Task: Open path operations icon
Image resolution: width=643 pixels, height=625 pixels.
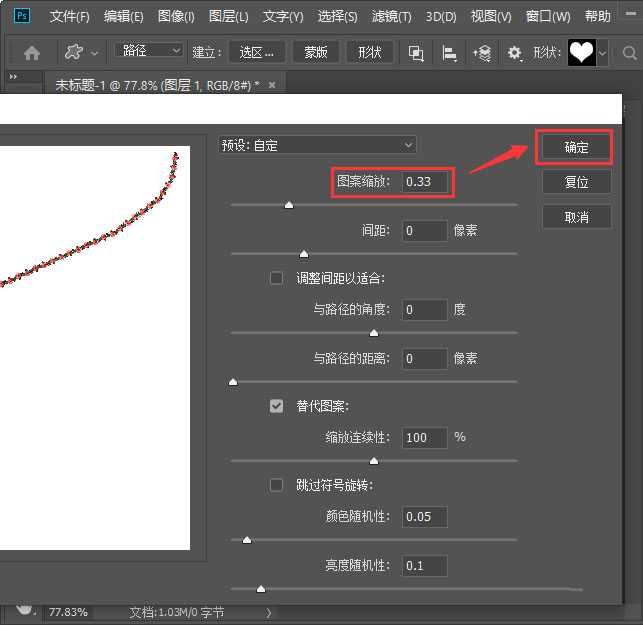Action: (x=416, y=53)
